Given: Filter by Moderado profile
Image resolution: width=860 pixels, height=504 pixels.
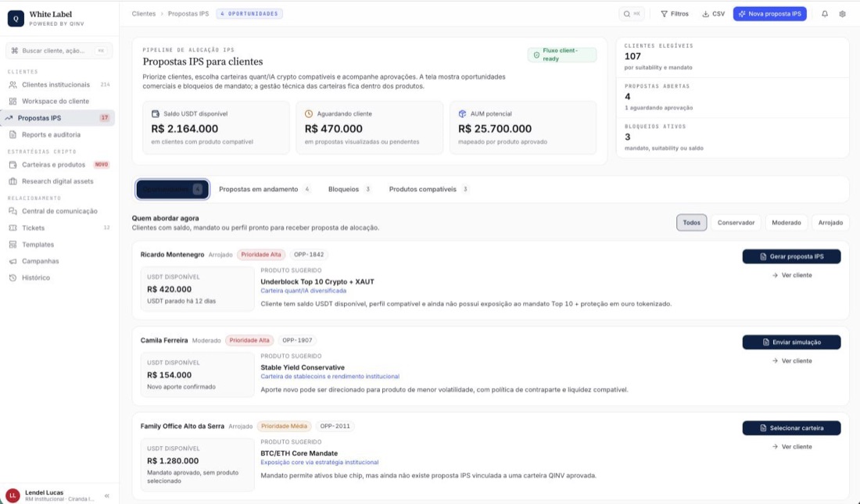Looking at the screenshot, I should [786, 223].
